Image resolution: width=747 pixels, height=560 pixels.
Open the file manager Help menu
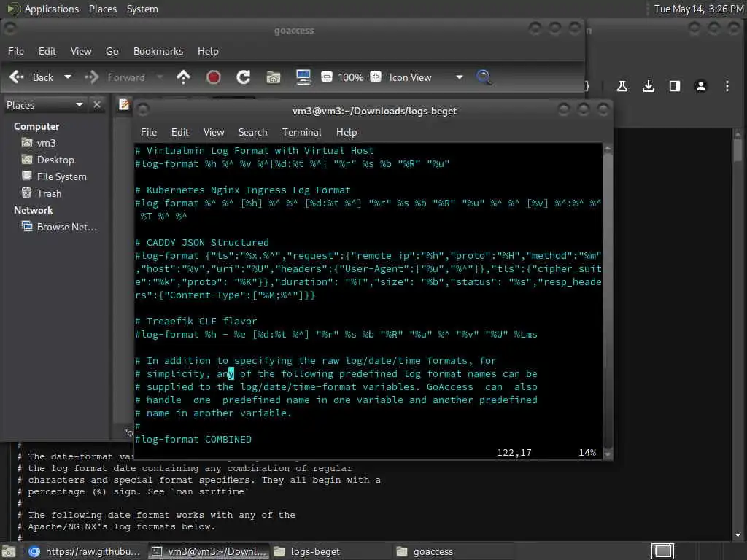pos(208,51)
